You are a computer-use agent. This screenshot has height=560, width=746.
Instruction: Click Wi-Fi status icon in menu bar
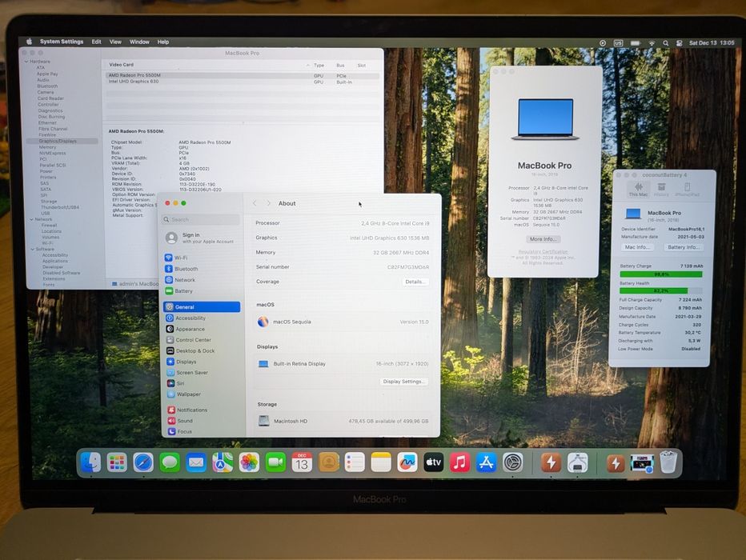click(x=652, y=42)
